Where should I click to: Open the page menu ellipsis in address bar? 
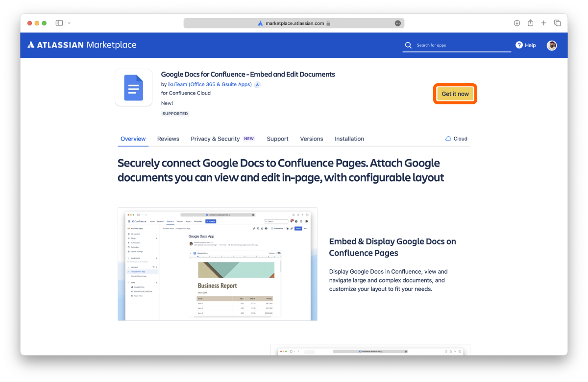point(397,23)
